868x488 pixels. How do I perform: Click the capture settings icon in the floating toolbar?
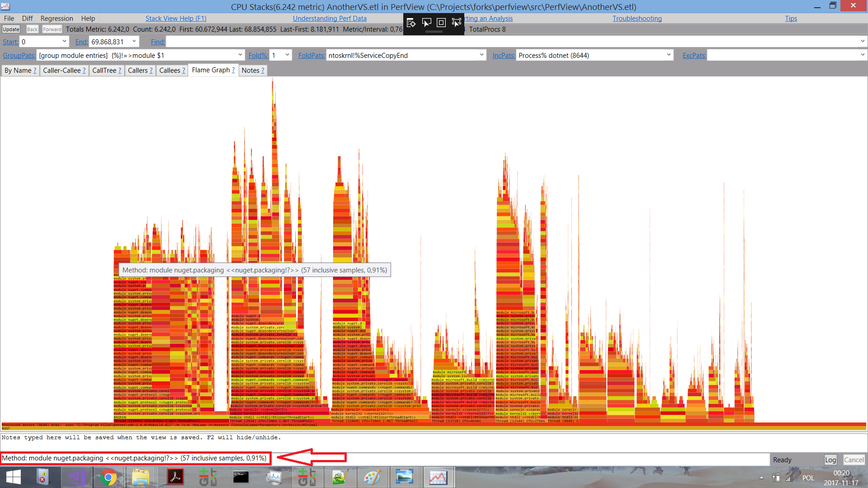pyautogui.click(x=411, y=23)
